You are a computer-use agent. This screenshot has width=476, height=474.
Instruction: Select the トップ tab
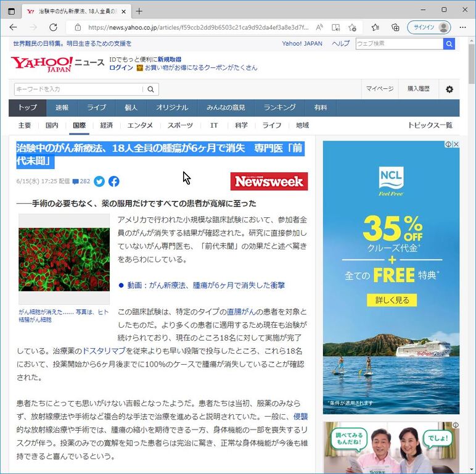27,107
